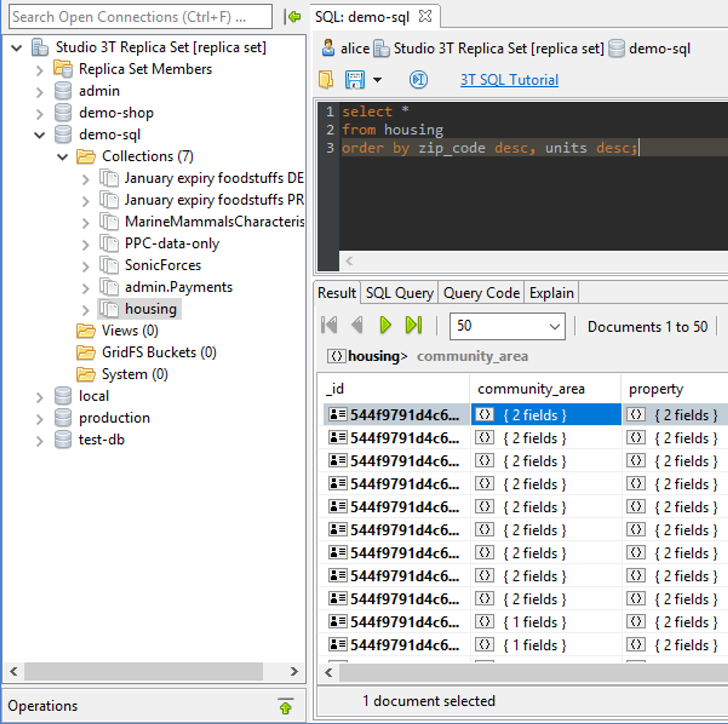This screenshot has height=724, width=728.
Task: Open the Explain tab
Action: tap(551, 293)
